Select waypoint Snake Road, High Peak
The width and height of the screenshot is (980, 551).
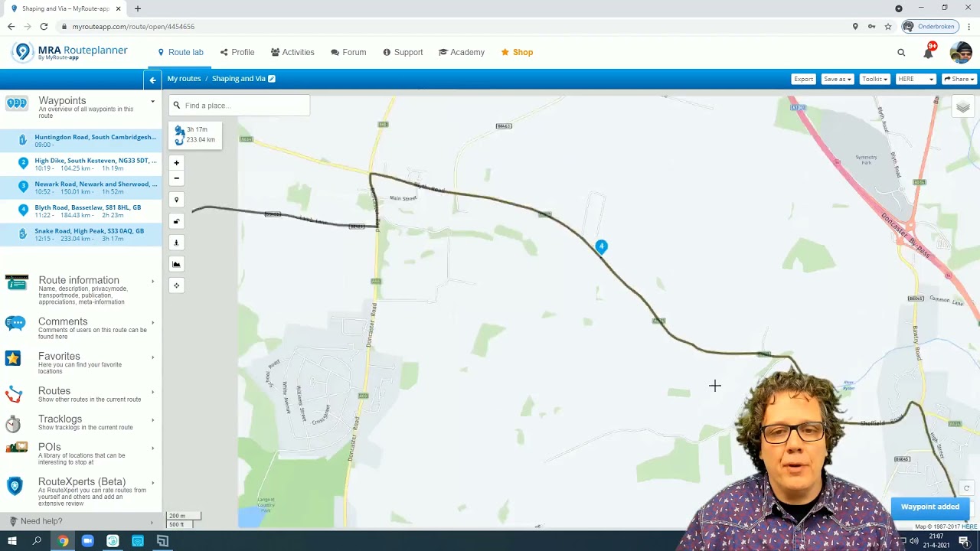pos(81,234)
